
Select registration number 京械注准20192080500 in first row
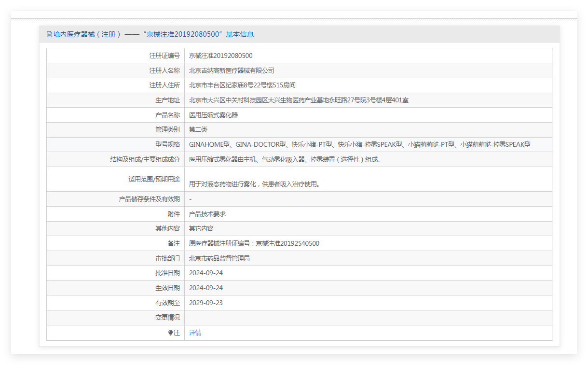(x=220, y=56)
